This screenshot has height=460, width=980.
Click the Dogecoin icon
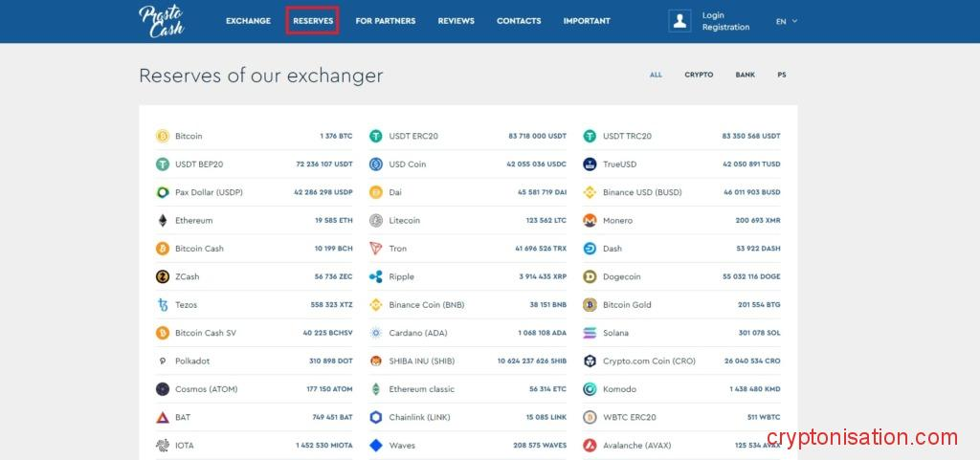pyautogui.click(x=590, y=276)
